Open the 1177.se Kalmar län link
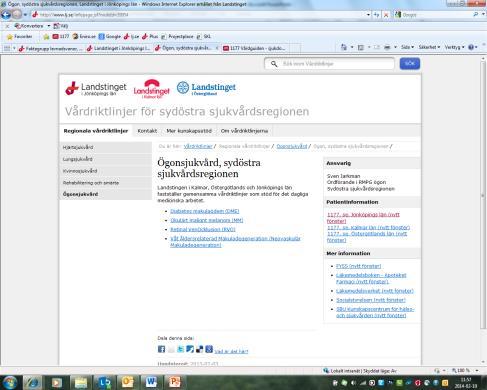This screenshot has height=390, width=487. pyautogui.click(x=368, y=227)
